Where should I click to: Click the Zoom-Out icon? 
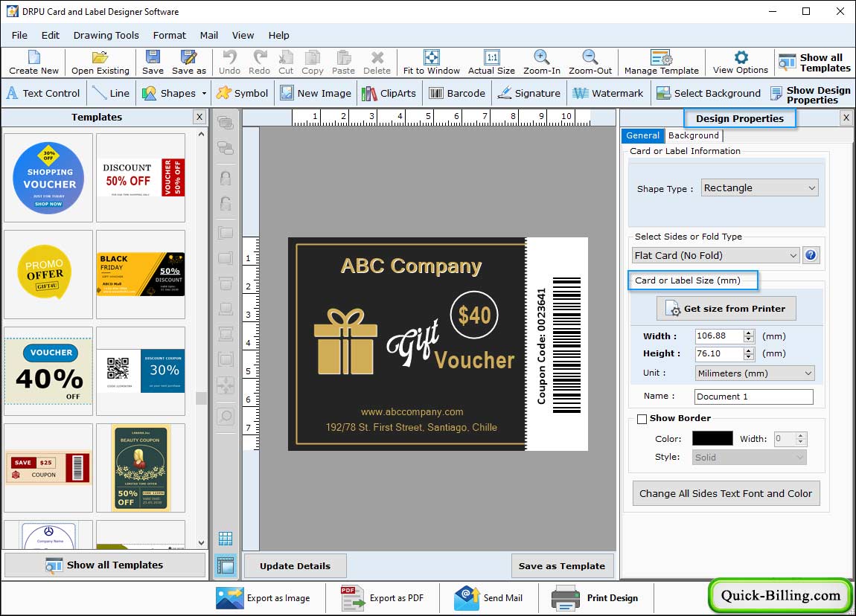pos(590,62)
